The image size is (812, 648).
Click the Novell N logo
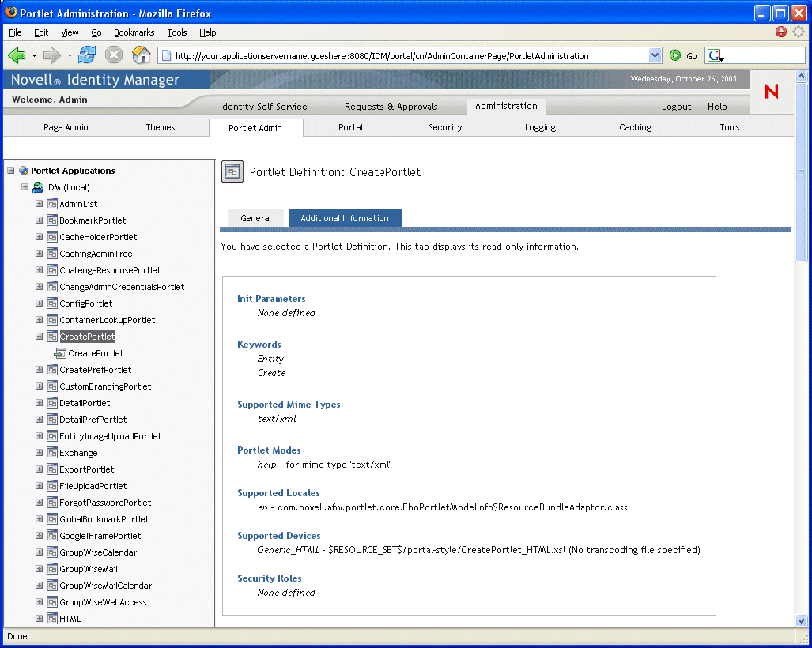[772, 92]
